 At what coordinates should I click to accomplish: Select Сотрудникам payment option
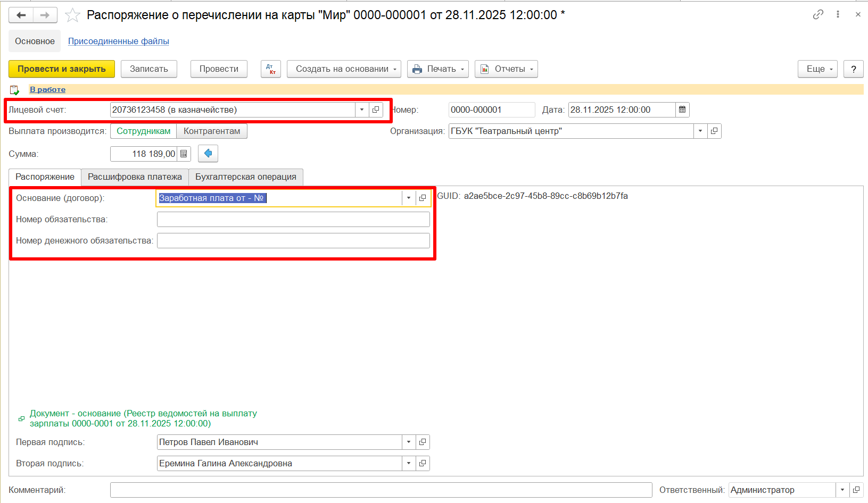[x=144, y=131]
